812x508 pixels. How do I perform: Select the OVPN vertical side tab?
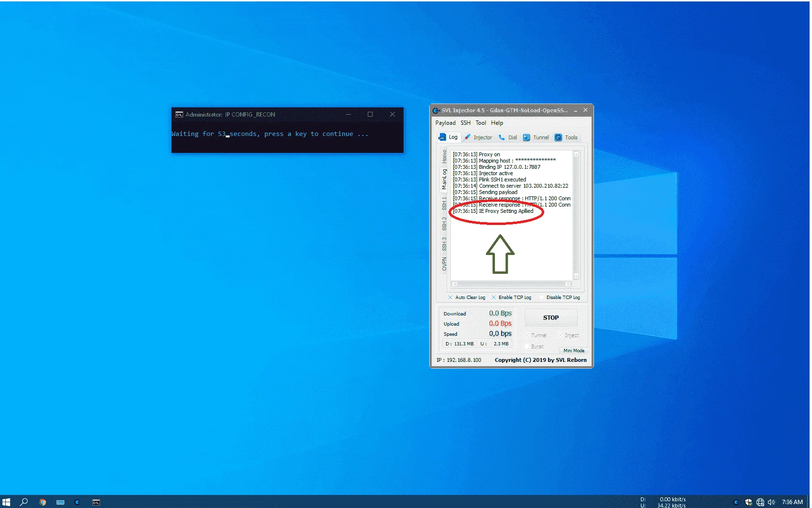point(444,264)
